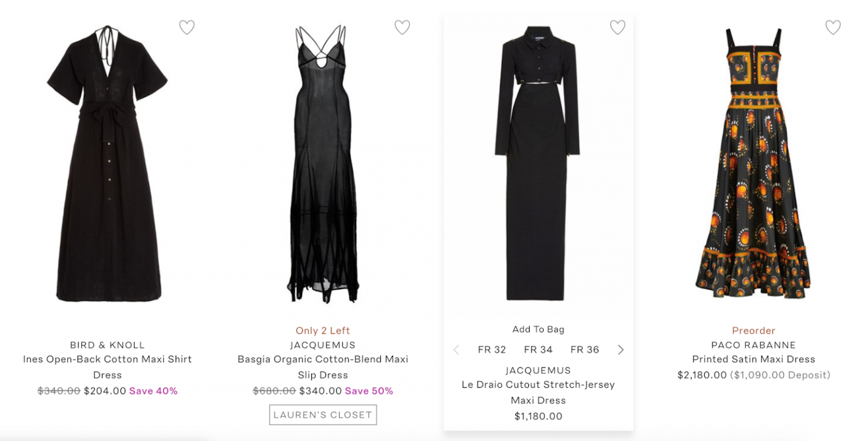Viewport: 868px width, 441px height.
Task: Click Add To Bag for the Jacquemus dress
Action: pyautogui.click(x=539, y=328)
